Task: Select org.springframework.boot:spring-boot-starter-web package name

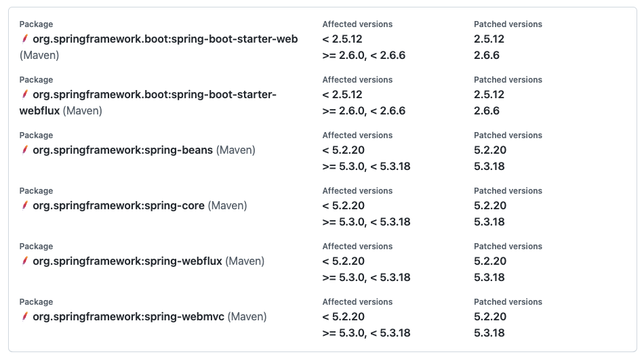Action: point(165,39)
